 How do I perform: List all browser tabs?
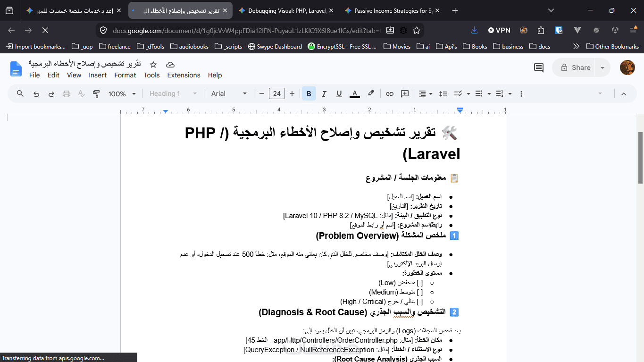coord(551,10)
